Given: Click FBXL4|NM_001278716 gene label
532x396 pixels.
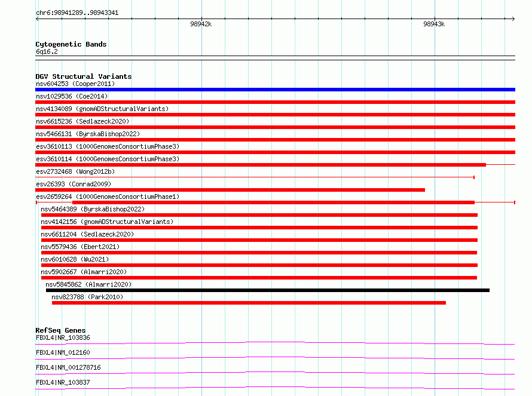Looking at the screenshot, I should [x=68, y=367].
